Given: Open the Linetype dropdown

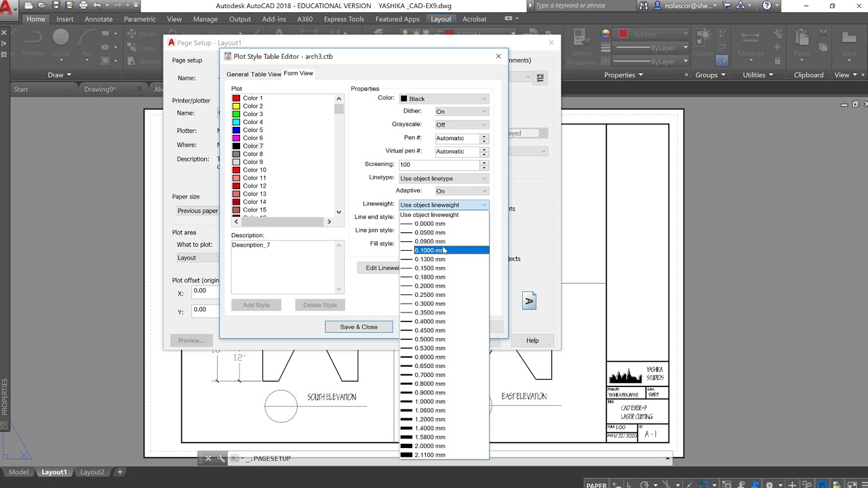Looking at the screenshot, I should point(443,178).
